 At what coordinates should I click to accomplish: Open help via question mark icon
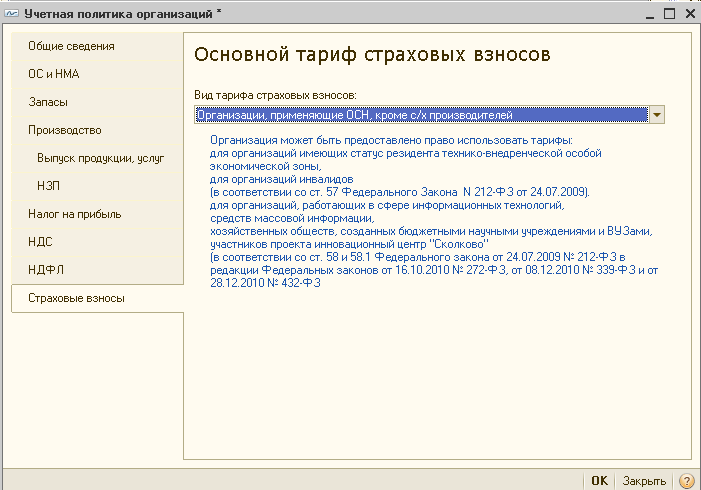(x=687, y=481)
